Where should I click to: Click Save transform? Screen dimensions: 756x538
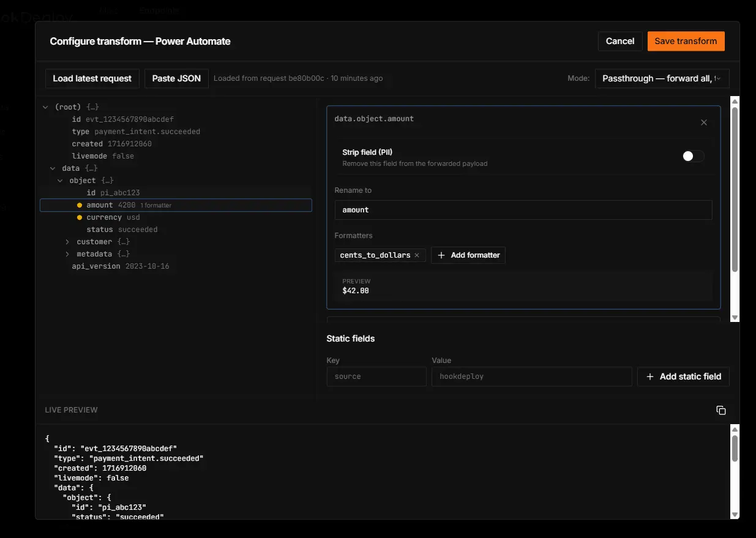pyautogui.click(x=686, y=41)
